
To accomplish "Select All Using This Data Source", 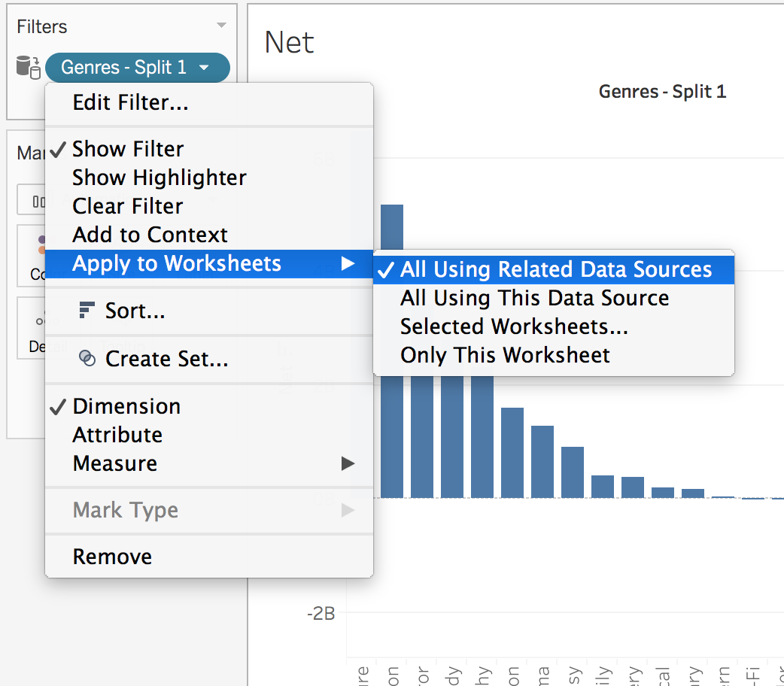I will point(534,298).
